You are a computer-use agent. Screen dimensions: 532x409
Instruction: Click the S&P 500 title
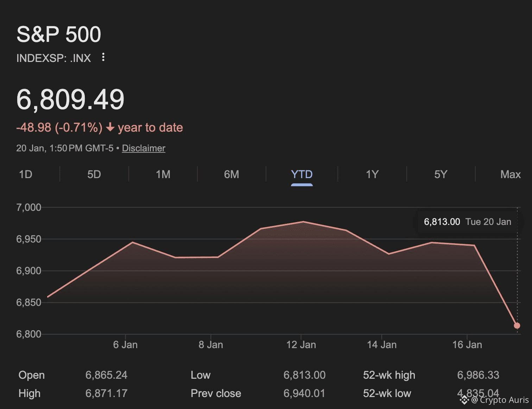59,34
